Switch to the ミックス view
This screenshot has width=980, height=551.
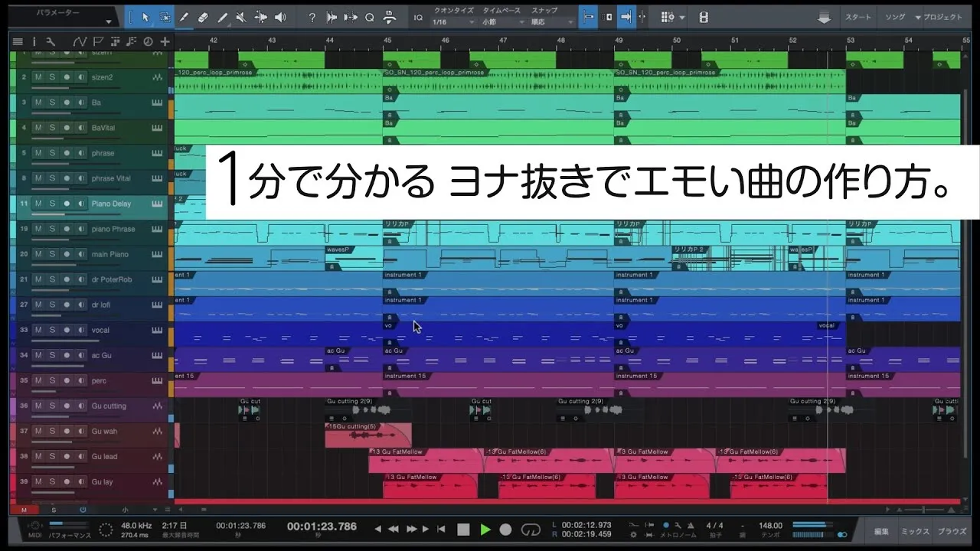(915, 531)
